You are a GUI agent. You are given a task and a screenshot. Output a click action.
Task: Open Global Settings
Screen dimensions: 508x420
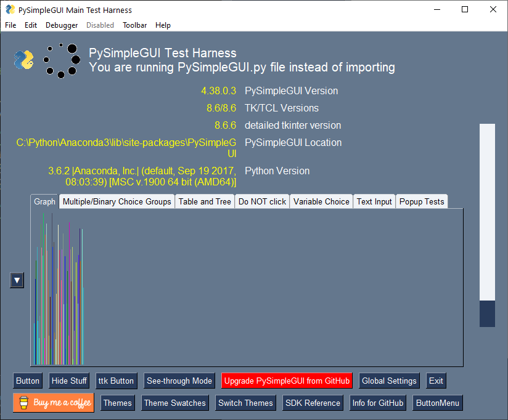tap(389, 381)
